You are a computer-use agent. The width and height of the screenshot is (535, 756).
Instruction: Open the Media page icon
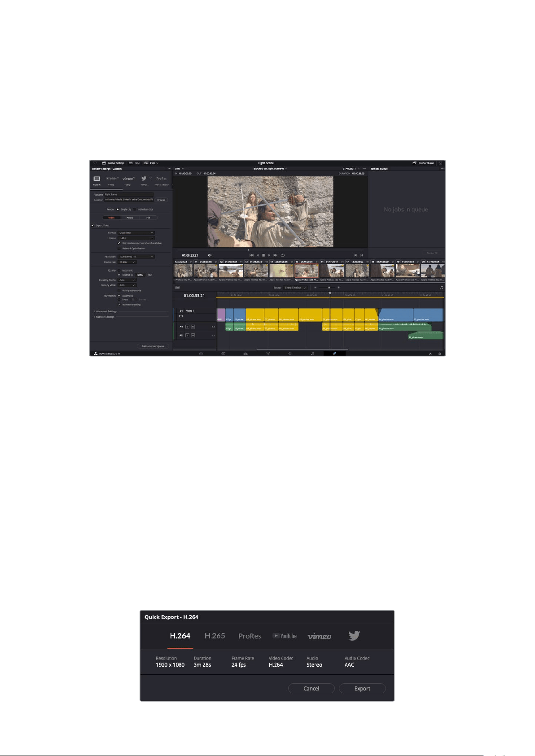(201, 354)
